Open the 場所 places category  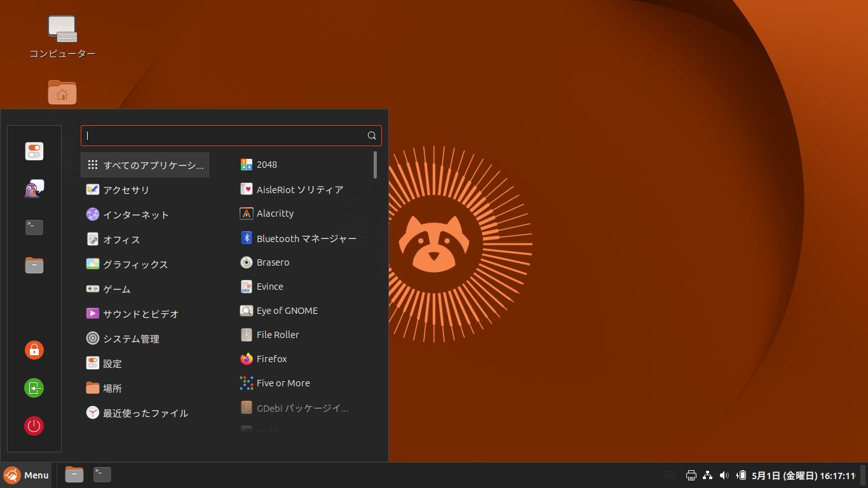145,388
